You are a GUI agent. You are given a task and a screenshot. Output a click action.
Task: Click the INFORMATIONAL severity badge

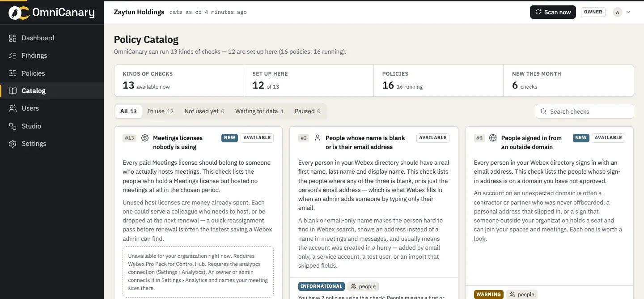(322, 286)
